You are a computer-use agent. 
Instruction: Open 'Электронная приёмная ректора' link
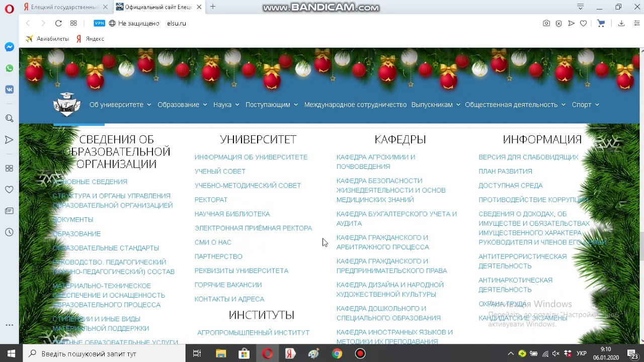click(x=254, y=228)
